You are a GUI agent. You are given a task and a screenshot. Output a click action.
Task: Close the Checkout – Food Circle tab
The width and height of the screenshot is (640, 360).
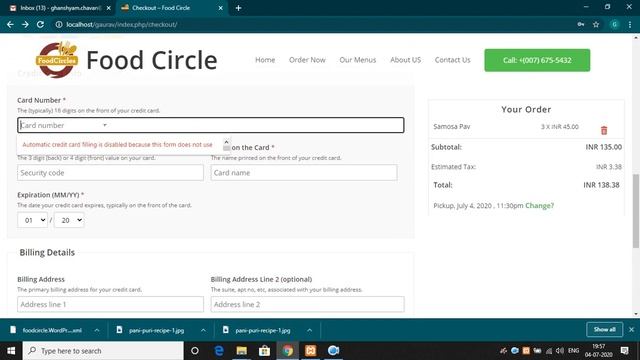tap(220, 8)
